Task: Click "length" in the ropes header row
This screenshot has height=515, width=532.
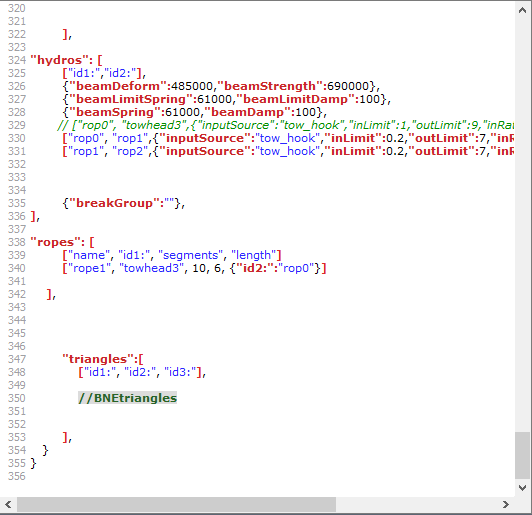Action: click(x=253, y=255)
